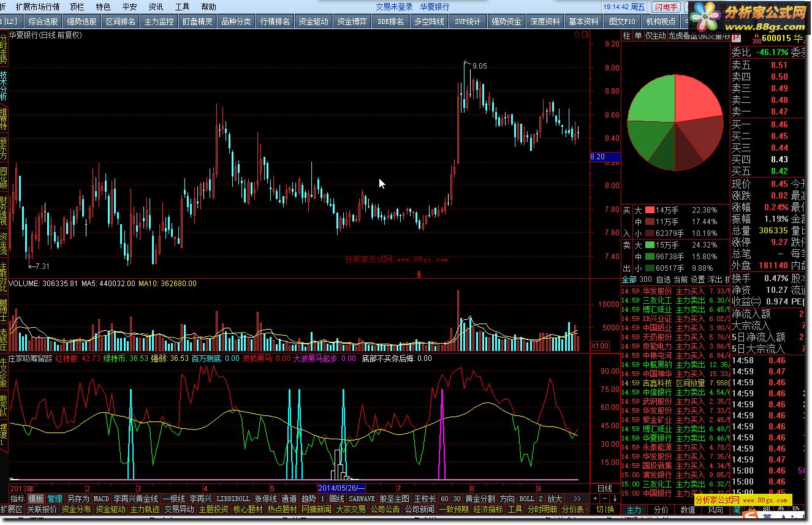Click the 盯盘精灵 toolbar button
812x525 pixels.
point(197,21)
